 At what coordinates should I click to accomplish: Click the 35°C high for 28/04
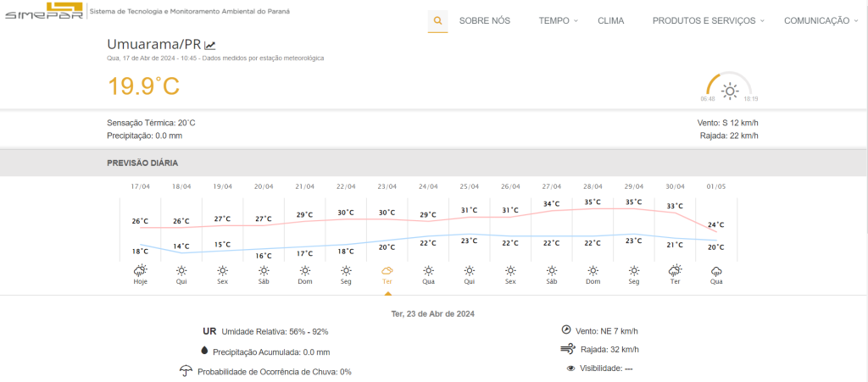tap(593, 202)
